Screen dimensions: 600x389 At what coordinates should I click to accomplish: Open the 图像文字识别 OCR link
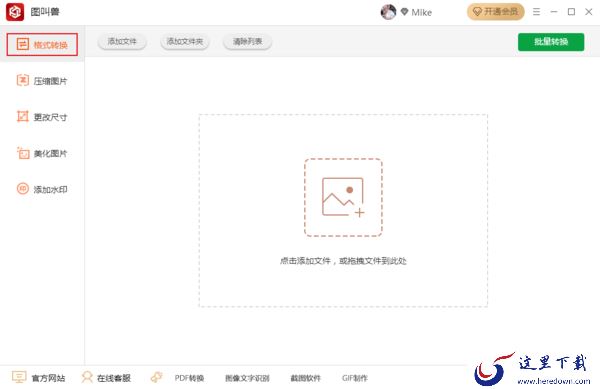(x=247, y=378)
